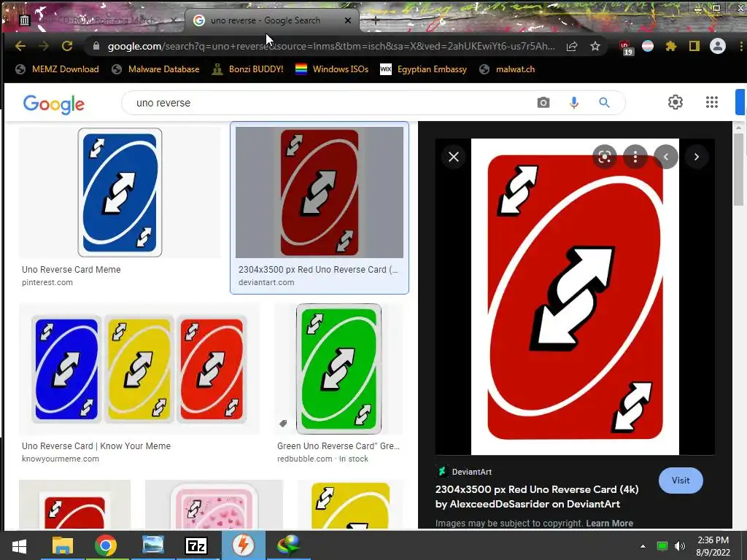747x560 pixels.
Task: Open the photo viewer taskbar icon
Action: [153, 545]
